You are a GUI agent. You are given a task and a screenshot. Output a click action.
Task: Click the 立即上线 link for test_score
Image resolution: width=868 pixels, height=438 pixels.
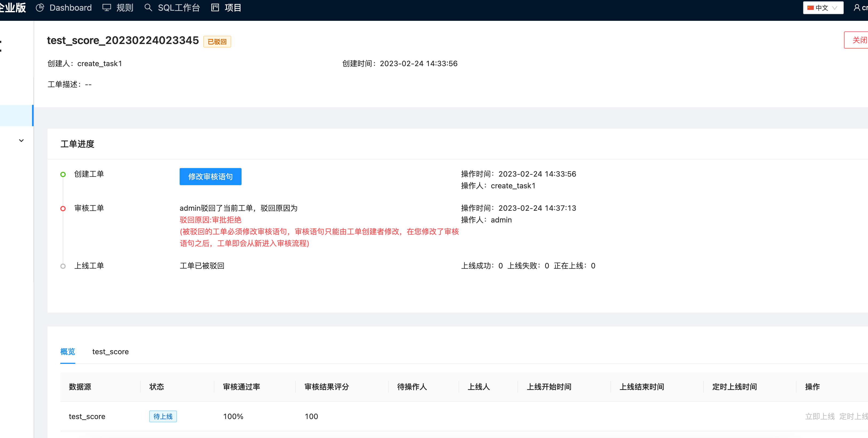point(819,416)
